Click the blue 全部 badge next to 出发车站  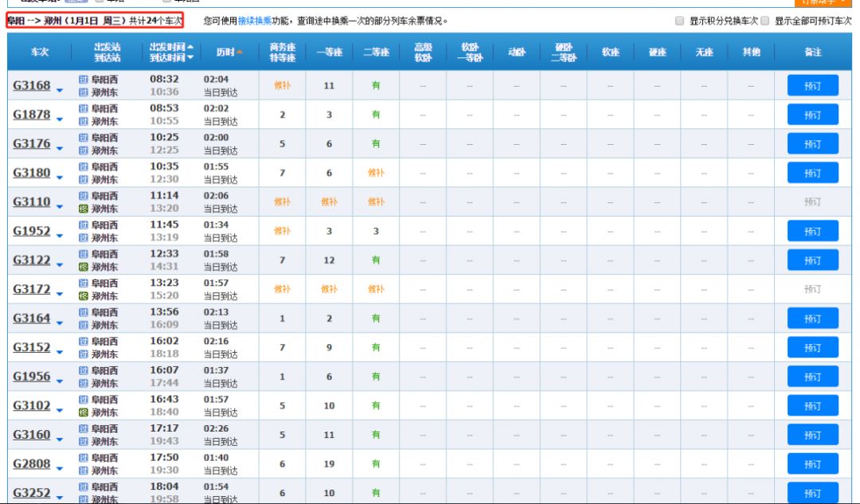click(76, 2)
